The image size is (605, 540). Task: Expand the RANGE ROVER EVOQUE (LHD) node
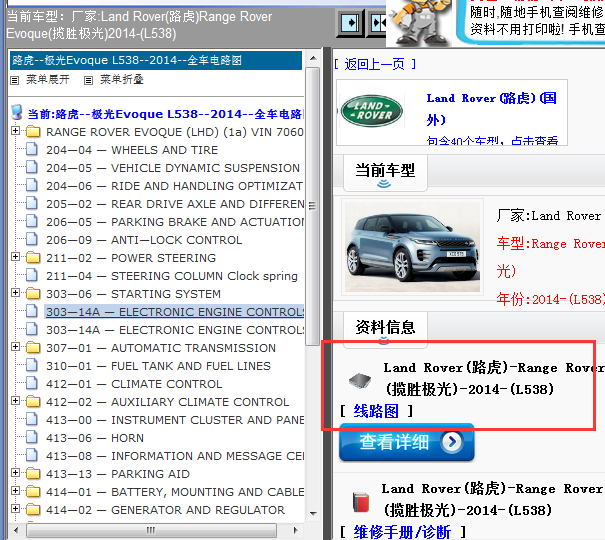[15, 131]
